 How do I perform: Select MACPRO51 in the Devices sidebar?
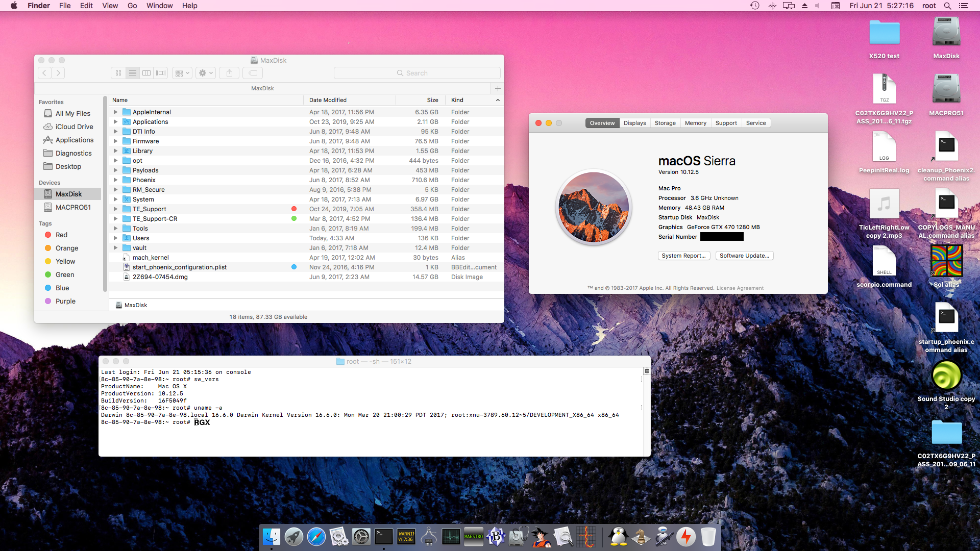[68, 207]
